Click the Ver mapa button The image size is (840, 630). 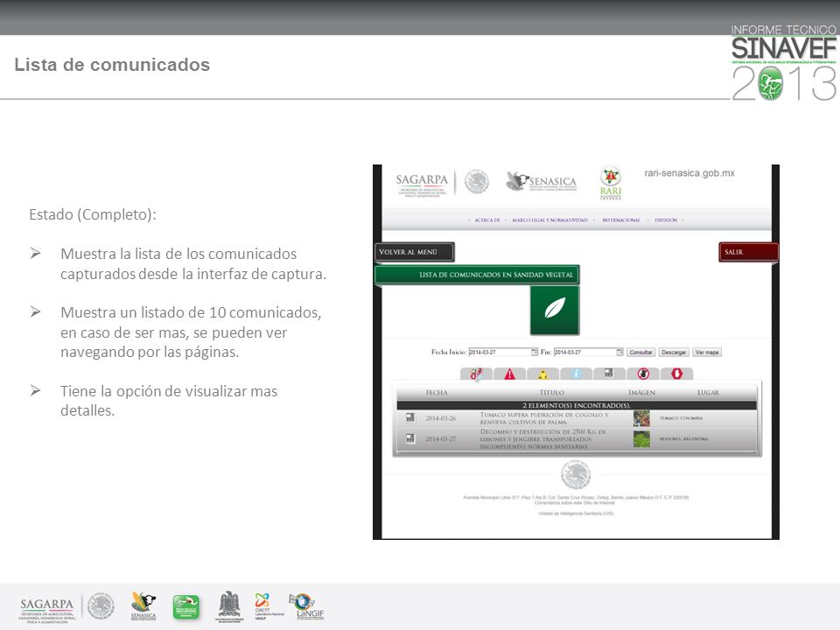click(707, 352)
